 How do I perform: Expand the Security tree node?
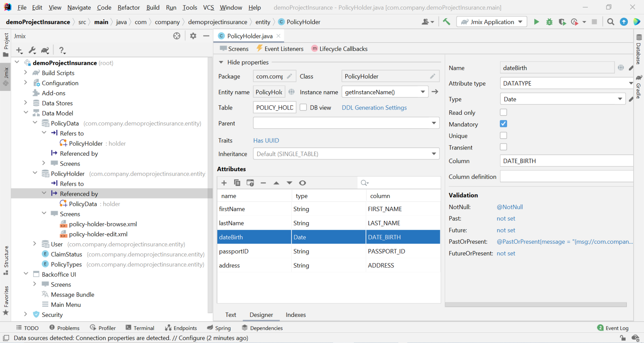25,314
